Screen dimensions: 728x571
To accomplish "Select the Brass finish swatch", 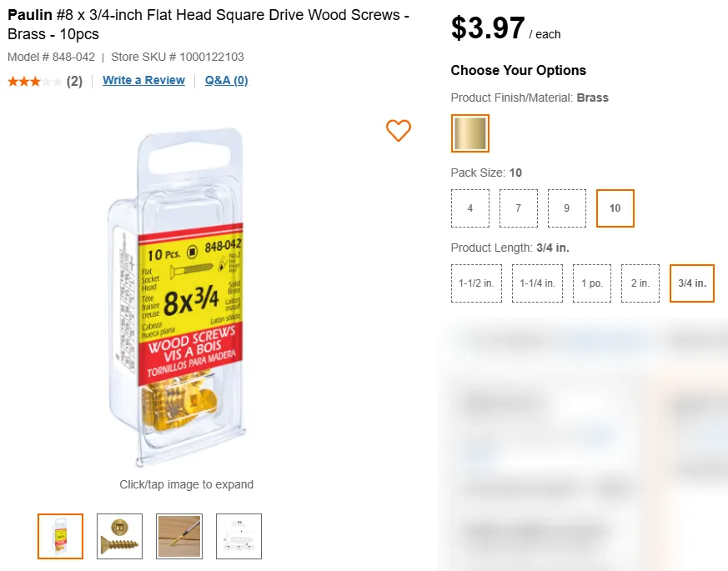I will 470,133.
